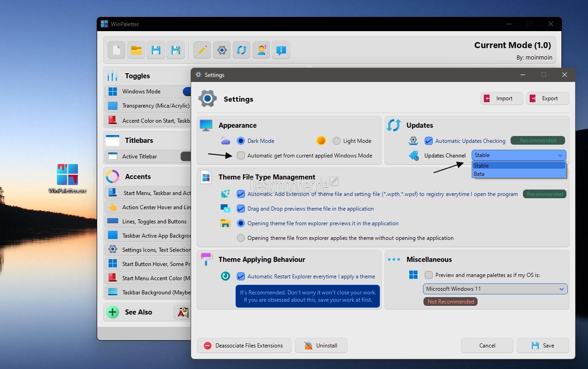This screenshot has height=369, width=588.
Task: Click Start Menu Accent Color row
Action: coord(148,278)
